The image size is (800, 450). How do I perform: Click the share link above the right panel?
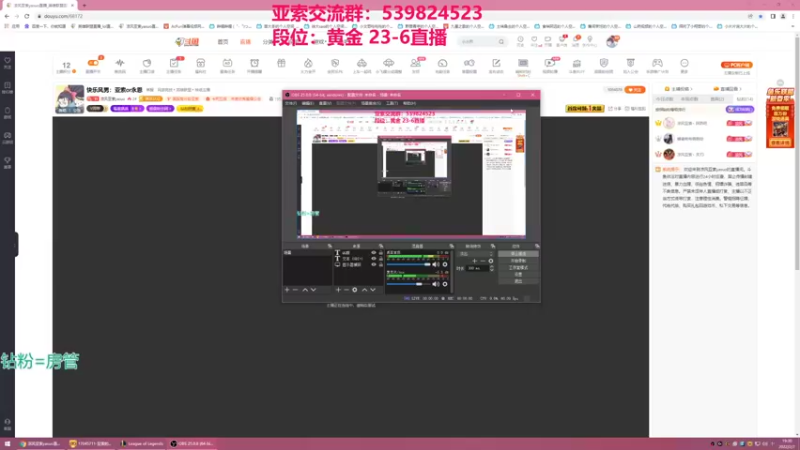[x=614, y=109]
